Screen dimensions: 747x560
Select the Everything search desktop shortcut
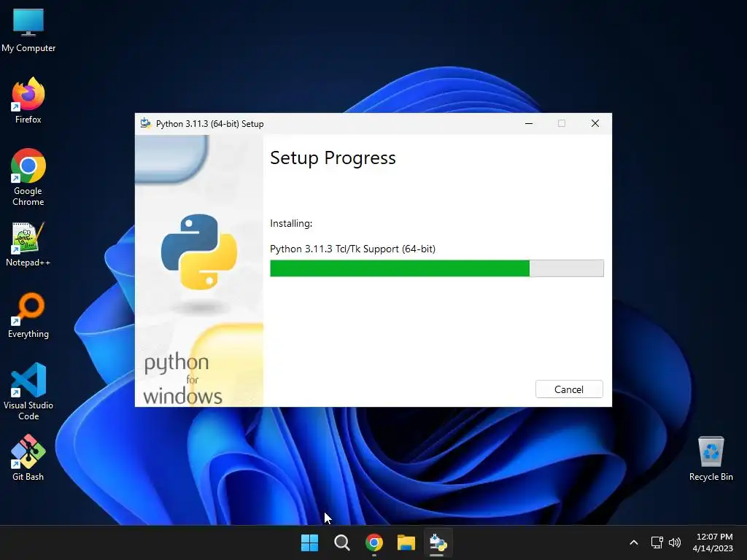click(x=28, y=315)
